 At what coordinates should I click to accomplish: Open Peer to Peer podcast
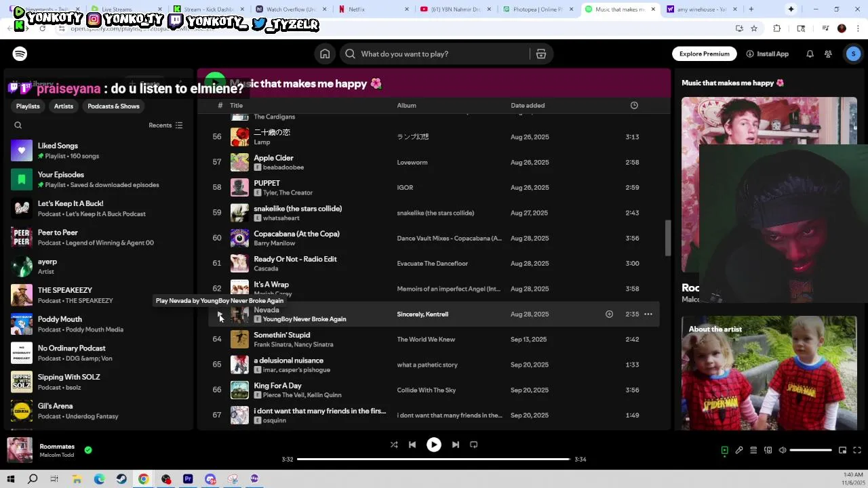(x=98, y=237)
